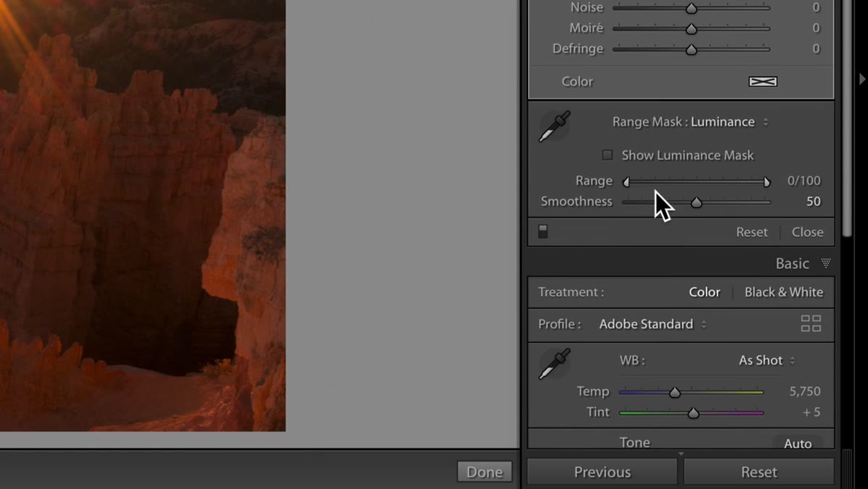Click the Treatment label
This screenshot has width=868, height=489.
point(571,292)
